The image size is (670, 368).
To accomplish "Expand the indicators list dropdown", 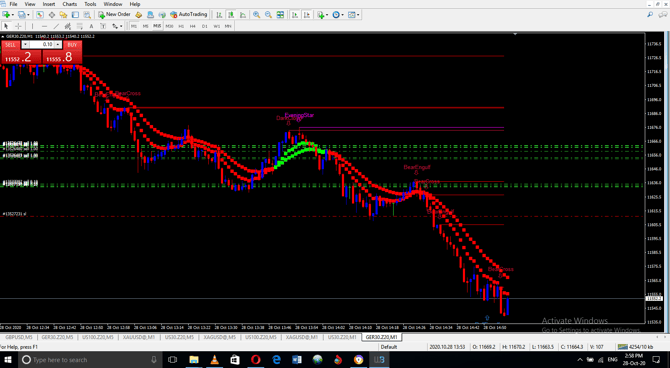I will pyautogui.click(x=327, y=15).
